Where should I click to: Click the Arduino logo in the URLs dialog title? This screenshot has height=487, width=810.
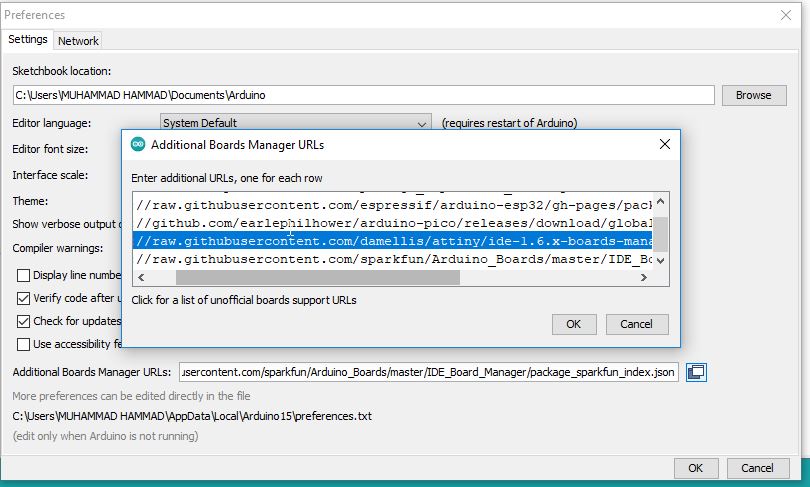coord(138,145)
